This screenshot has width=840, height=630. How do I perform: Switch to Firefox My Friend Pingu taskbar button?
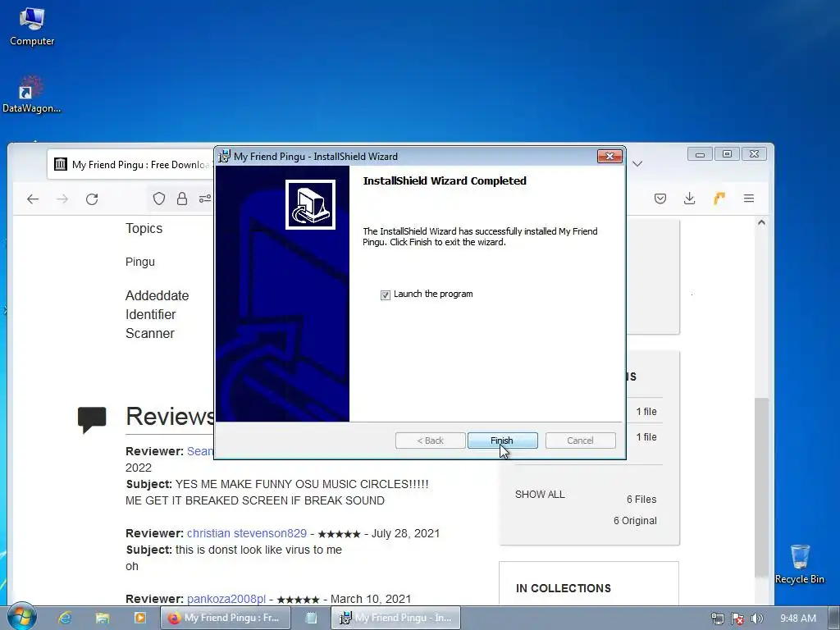point(226,618)
